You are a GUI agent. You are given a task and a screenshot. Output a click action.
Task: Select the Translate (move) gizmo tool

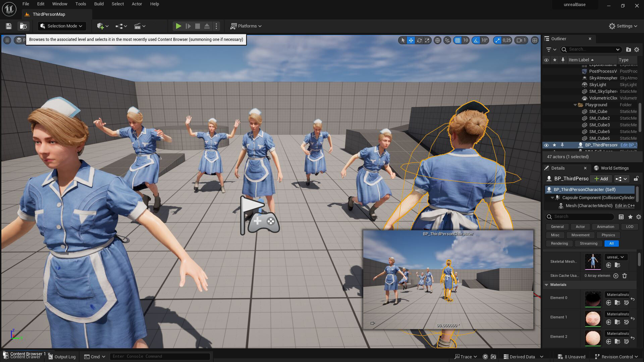click(x=411, y=40)
